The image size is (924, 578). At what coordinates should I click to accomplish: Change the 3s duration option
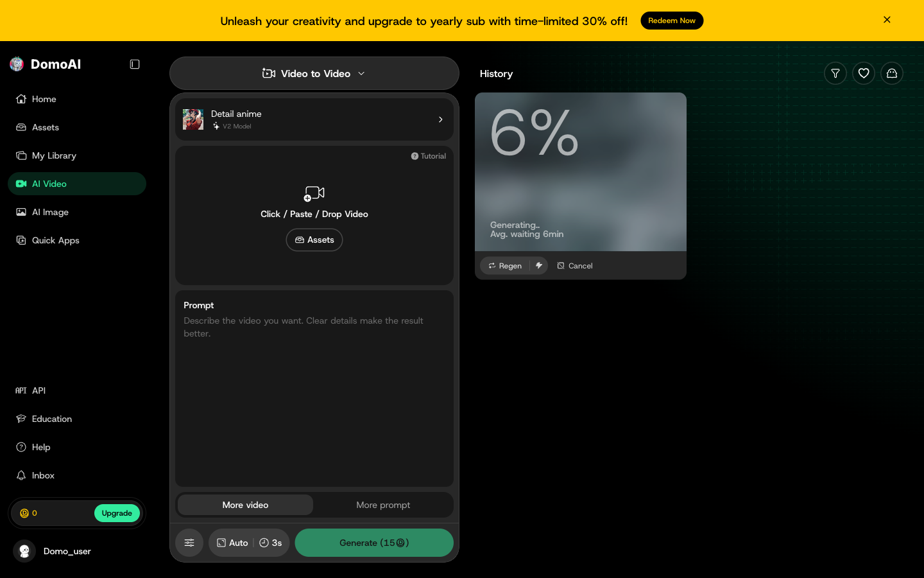pos(271,543)
